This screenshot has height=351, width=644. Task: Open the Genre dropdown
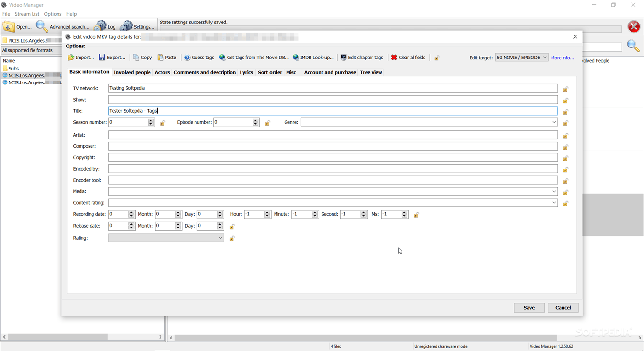554,122
